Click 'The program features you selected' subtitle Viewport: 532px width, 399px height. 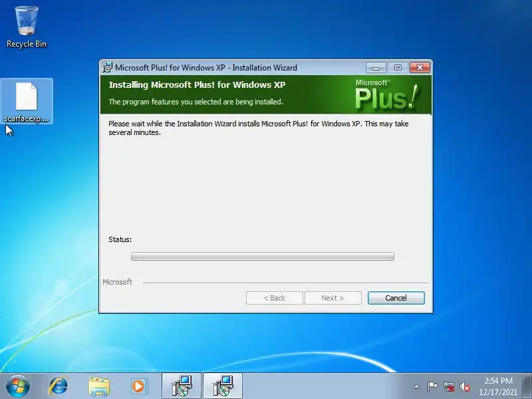click(x=196, y=102)
